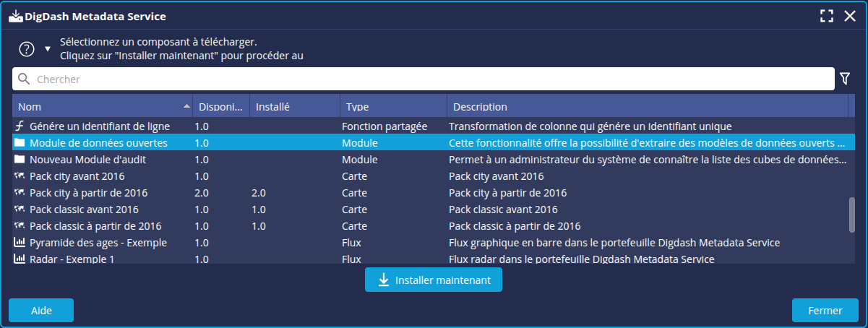868x328 pixels.
Task: Click the Installé column header
Action: pyautogui.click(x=294, y=107)
